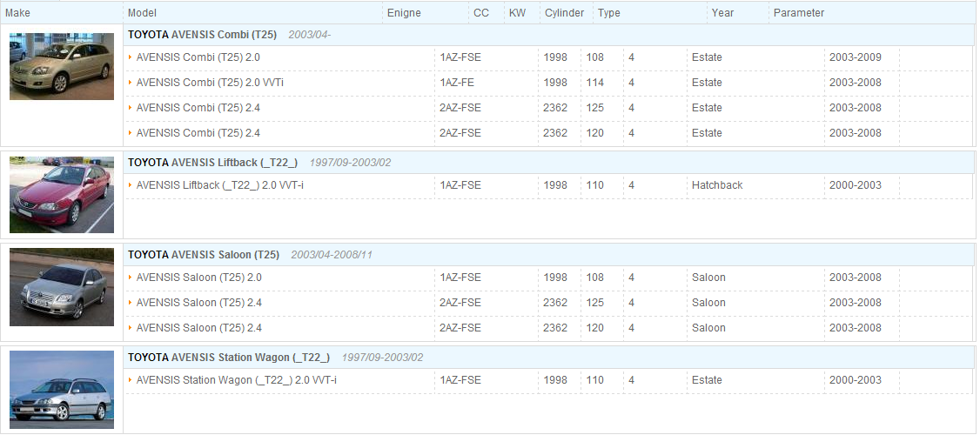Open AVENSIS Combi (T25) 2.0 VVTi link
Viewport: 980px width, 435px height.
pos(210,83)
